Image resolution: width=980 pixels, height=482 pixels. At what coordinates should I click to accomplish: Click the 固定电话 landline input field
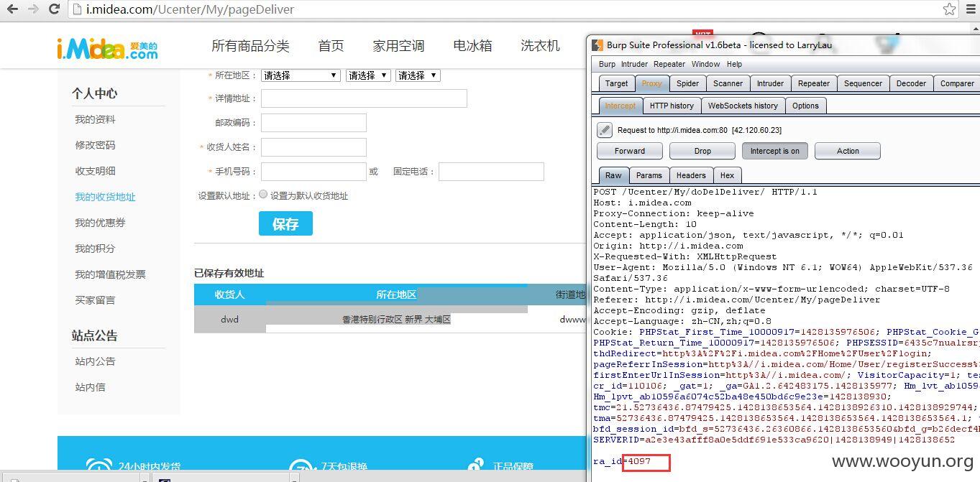tap(491, 172)
